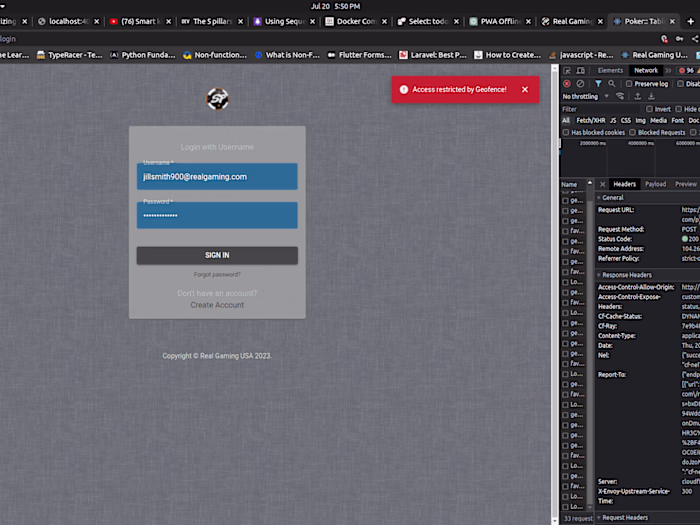
Task: Toggle the Disable cache checkbox
Action: (680, 83)
